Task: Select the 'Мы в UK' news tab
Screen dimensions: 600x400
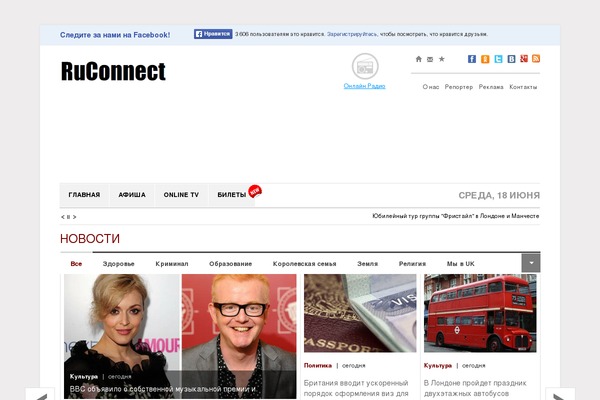Action: (x=461, y=264)
